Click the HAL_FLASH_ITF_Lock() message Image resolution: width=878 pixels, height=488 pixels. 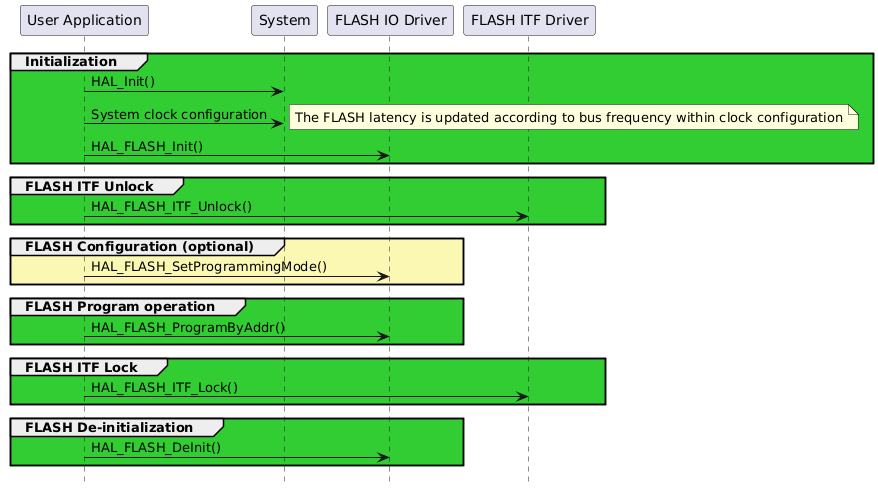click(165, 387)
